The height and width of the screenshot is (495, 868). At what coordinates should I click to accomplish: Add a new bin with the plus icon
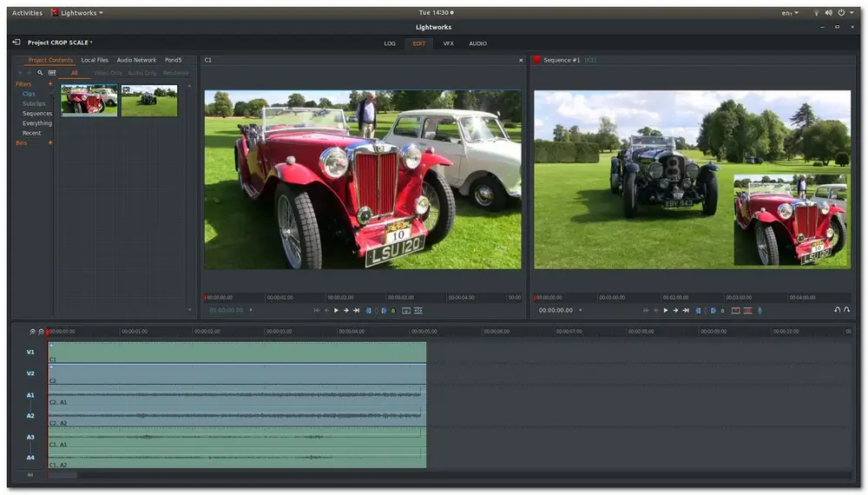(x=50, y=142)
